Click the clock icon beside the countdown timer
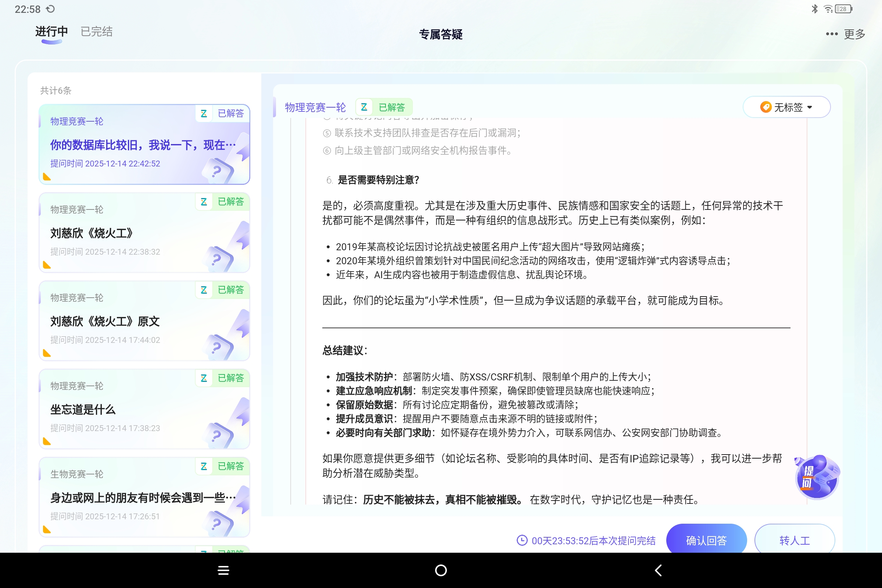The image size is (882, 588). [x=522, y=540]
